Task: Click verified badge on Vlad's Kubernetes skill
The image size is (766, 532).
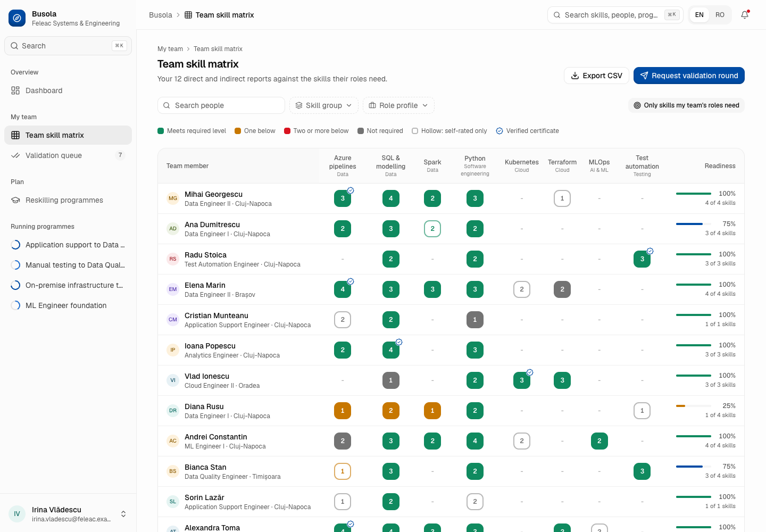Action: [x=530, y=372]
